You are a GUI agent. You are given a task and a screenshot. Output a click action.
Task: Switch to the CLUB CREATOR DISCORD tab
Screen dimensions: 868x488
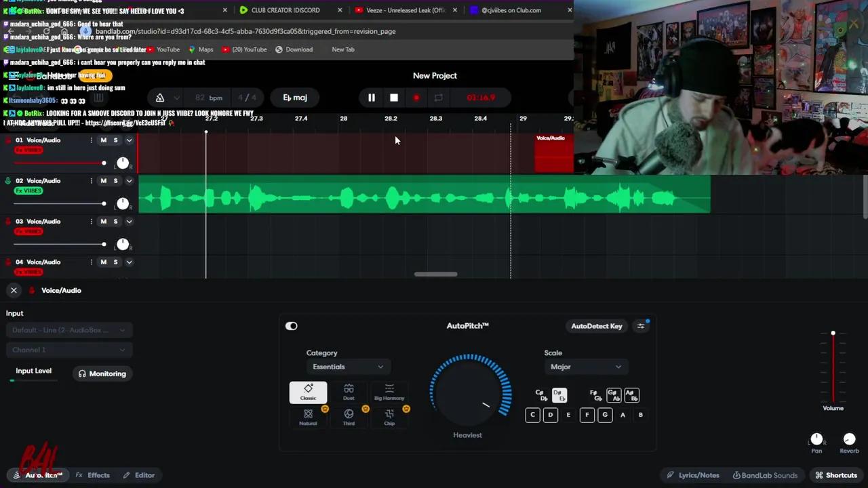285,10
